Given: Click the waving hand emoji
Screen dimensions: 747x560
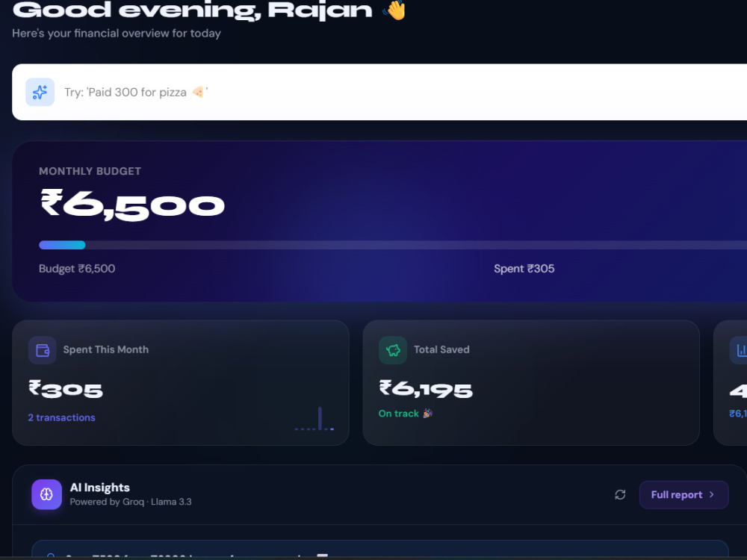Looking at the screenshot, I should 394,10.
